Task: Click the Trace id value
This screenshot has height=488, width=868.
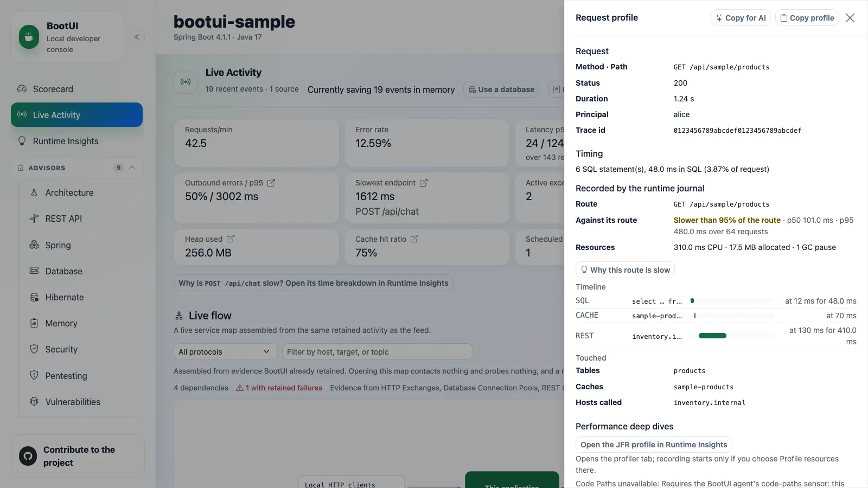Action: [737, 131]
